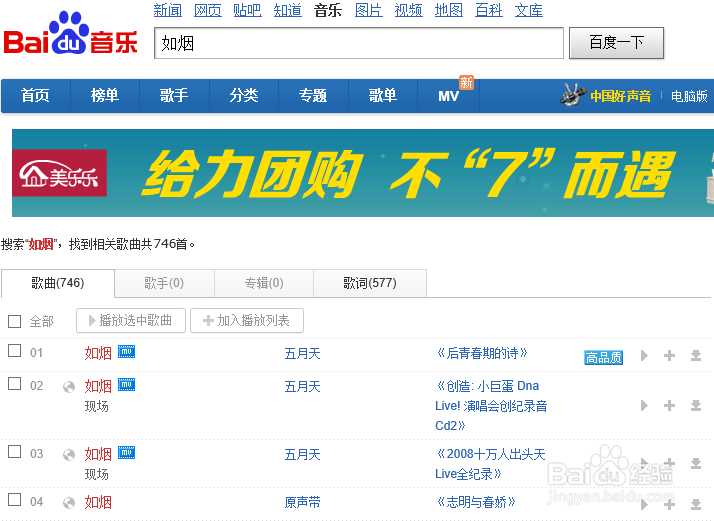714x521 pixels.
Task: Open MV badge for song 01 如烟
Action: click(126, 352)
